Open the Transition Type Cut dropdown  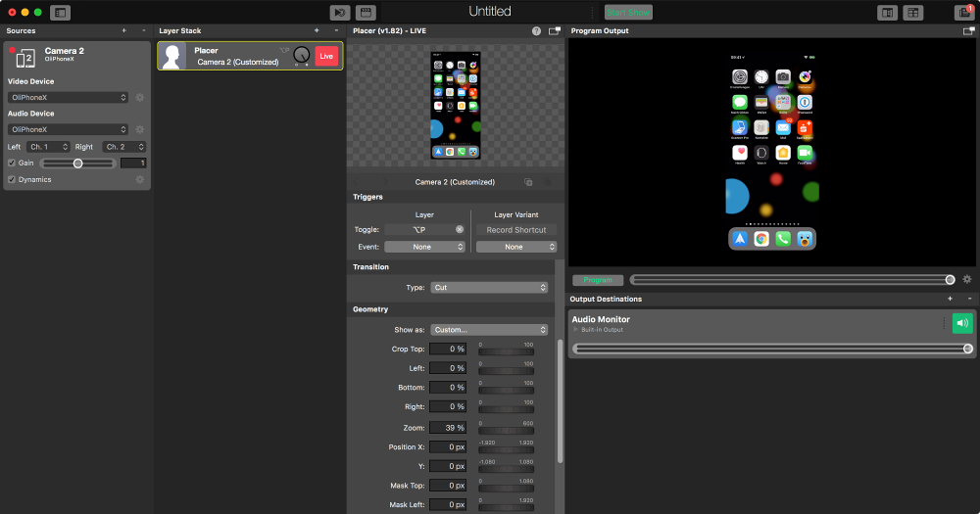pyautogui.click(x=489, y=287)
